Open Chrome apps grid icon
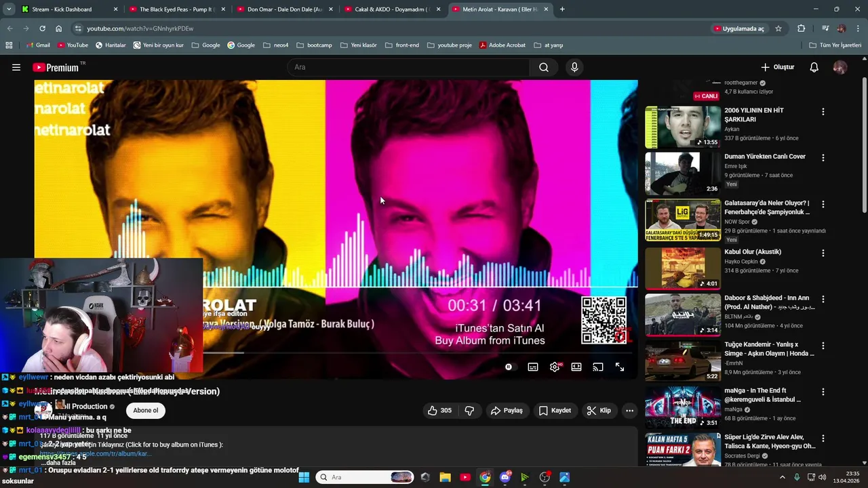 click(9, 45)
